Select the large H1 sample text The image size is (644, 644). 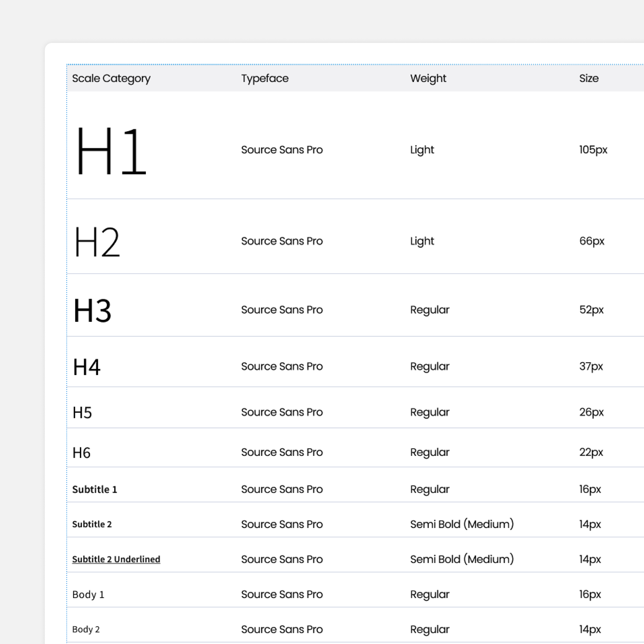pyautogui.click(x=111, y=151)
